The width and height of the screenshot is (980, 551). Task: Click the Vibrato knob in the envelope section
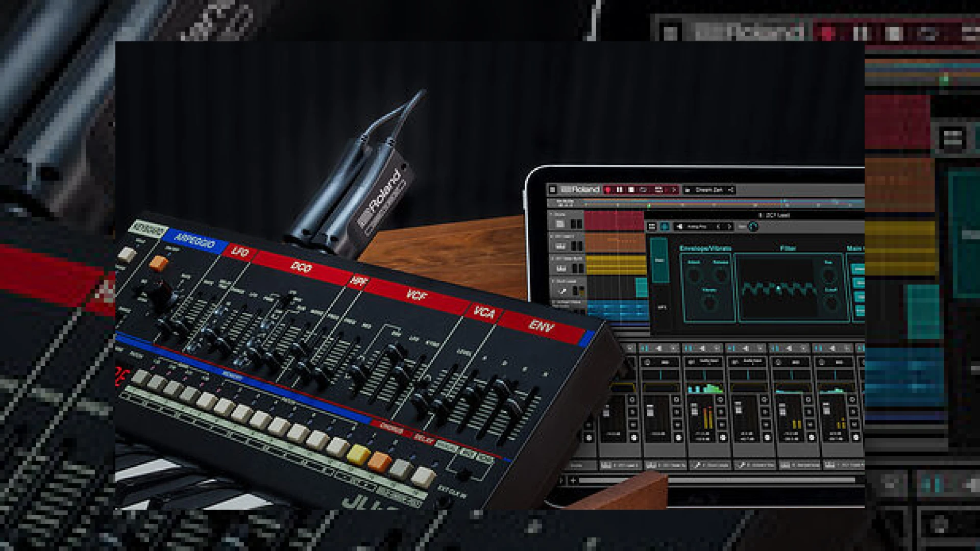(708, 304)
